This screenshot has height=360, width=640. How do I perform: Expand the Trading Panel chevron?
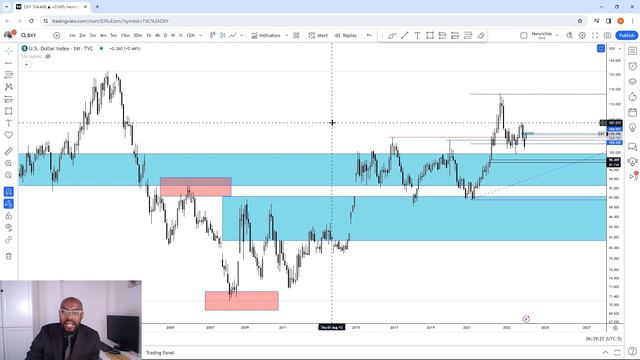coord(605,352)
